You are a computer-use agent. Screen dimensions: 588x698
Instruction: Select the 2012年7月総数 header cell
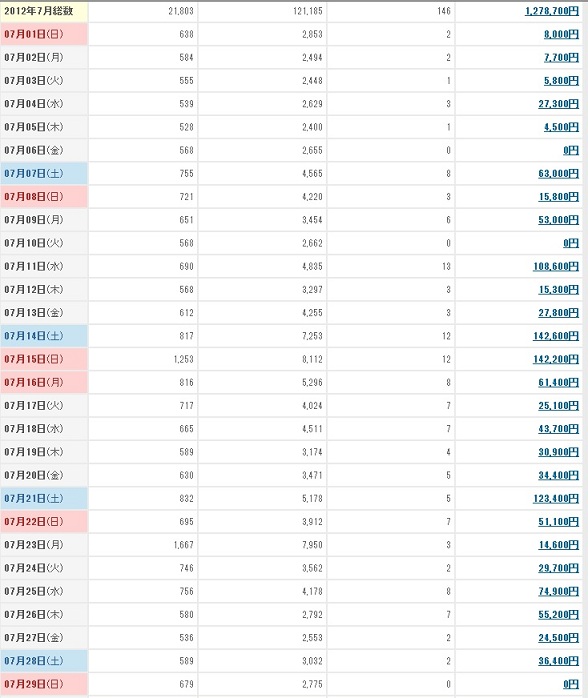[x=44, y=11]
